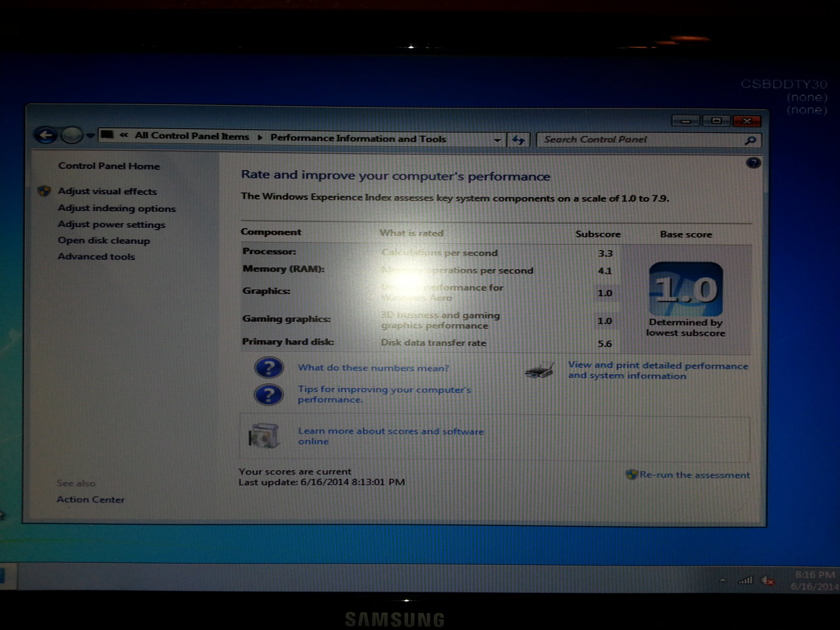Open Control Panel Home
This screenshot has height=630, width=840.
coord(109,166)
